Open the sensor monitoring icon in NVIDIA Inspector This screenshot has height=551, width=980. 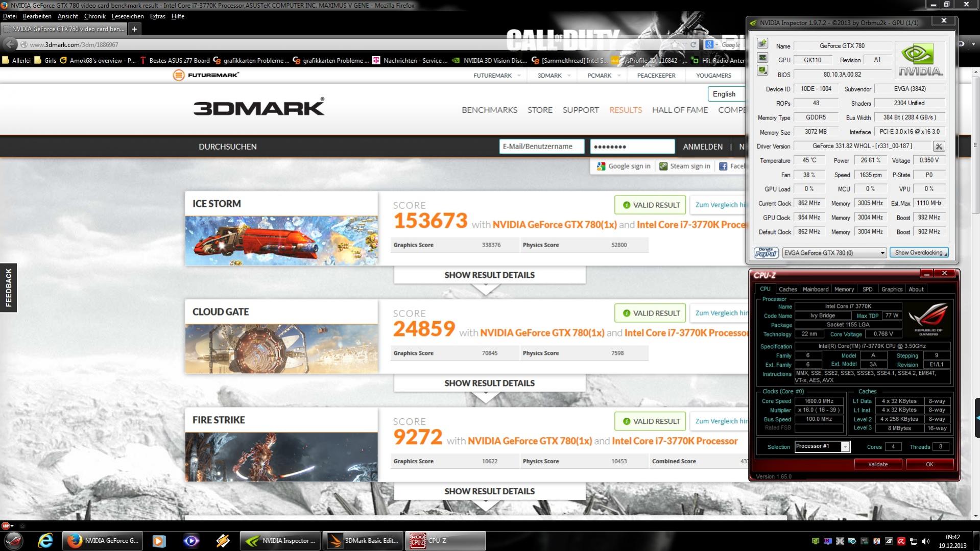[762, 57]
